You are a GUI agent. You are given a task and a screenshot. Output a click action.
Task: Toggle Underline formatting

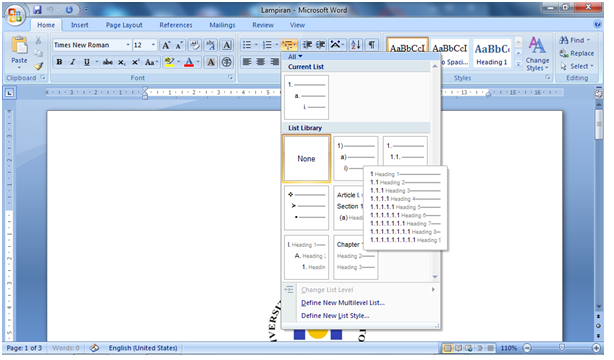tap(87, 62)
